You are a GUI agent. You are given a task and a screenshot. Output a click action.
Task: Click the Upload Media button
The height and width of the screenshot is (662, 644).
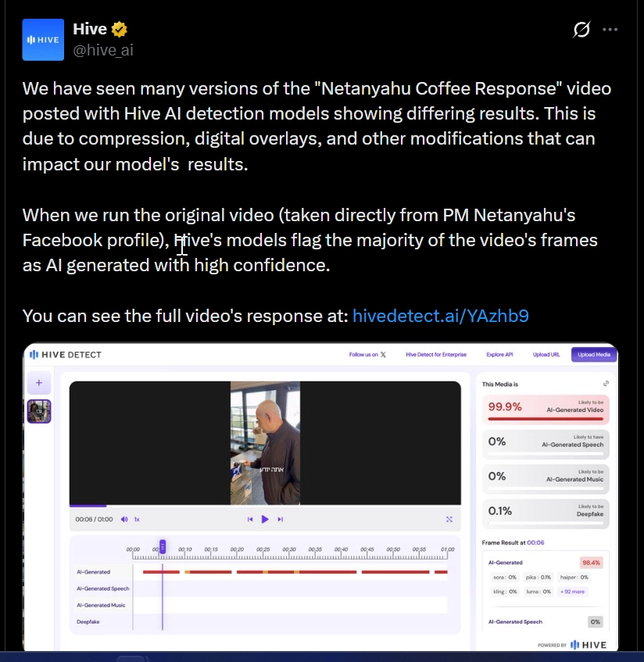pos(594,355)
